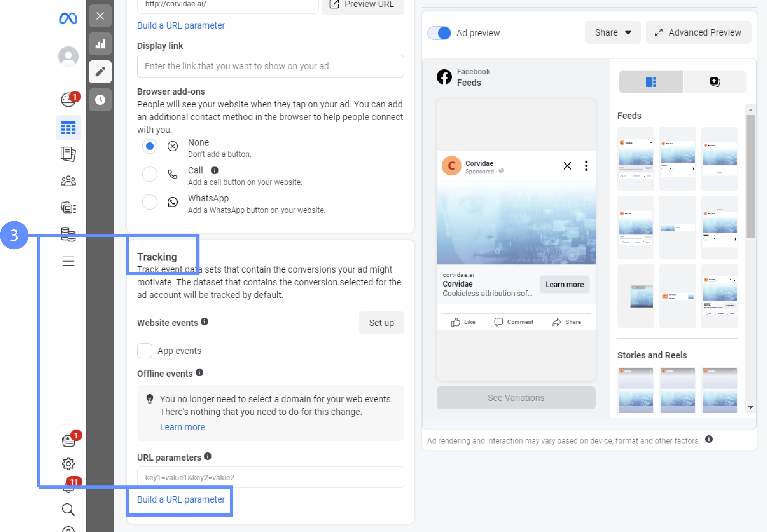Expand Advanced Preview
This screenshot has height=532, width=767.
[698, 32]
